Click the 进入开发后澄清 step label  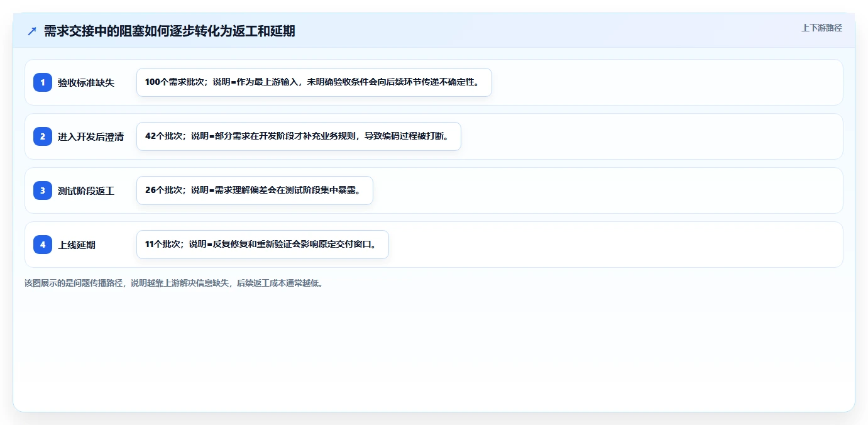[91, 136]
